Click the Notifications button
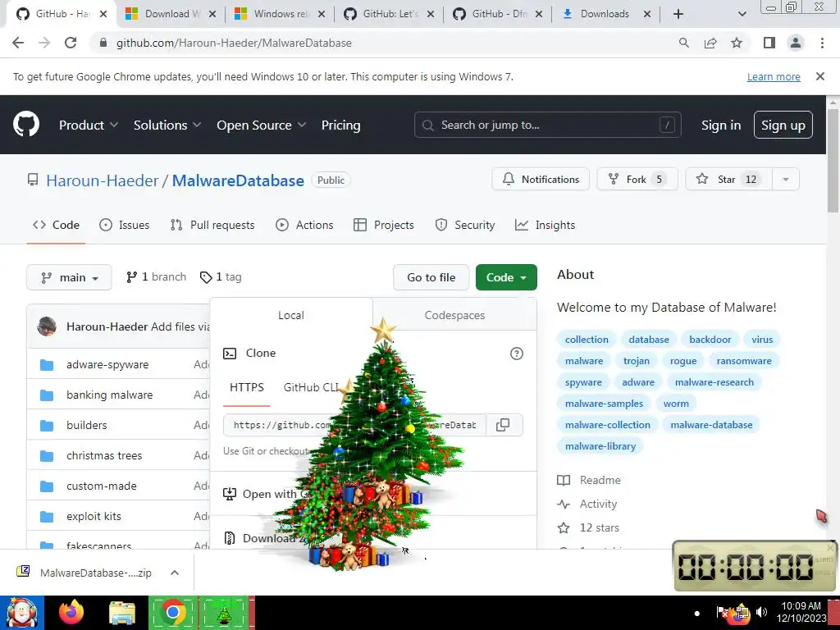Image resolution: width=840 pixels, height=630 pixels. coord(541,180)
